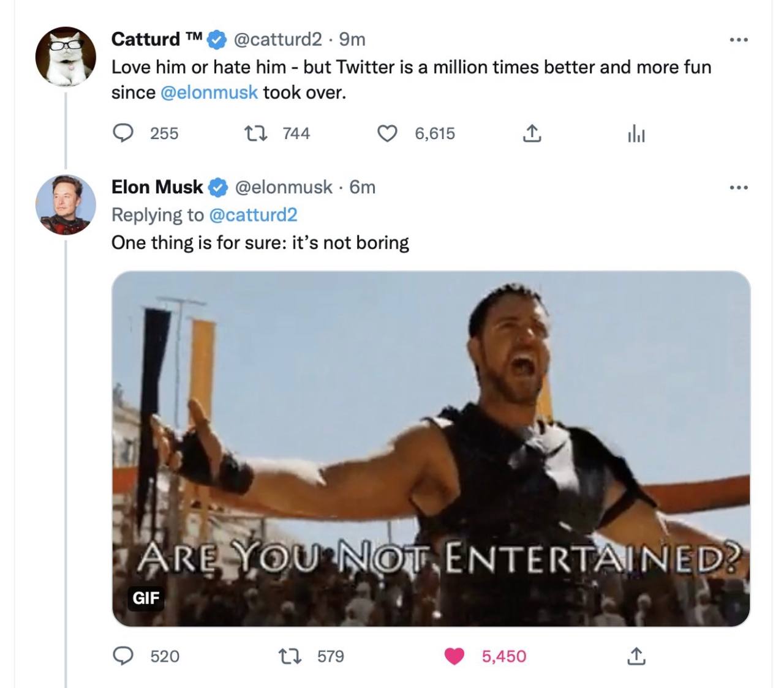Open Elon Musk display name profile link
Viewport: 784px width, 688px height.
pos(157,187)
